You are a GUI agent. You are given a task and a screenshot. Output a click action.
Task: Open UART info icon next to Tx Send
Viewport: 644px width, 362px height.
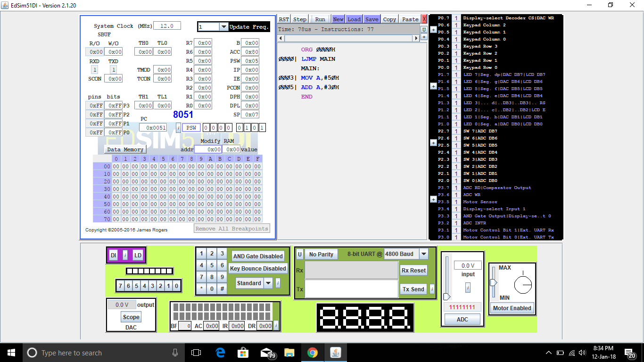pyautogui.click(x=432, y=289)
